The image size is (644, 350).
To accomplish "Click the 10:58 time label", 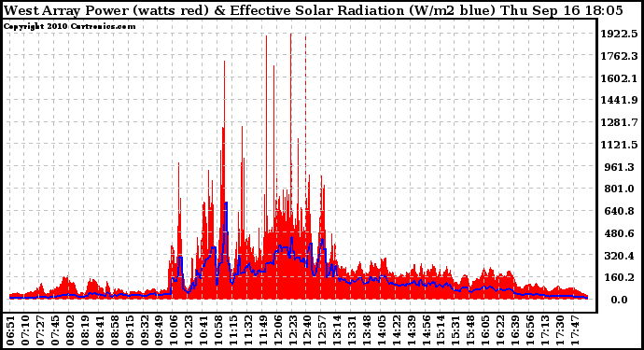I will coord(218,330).
